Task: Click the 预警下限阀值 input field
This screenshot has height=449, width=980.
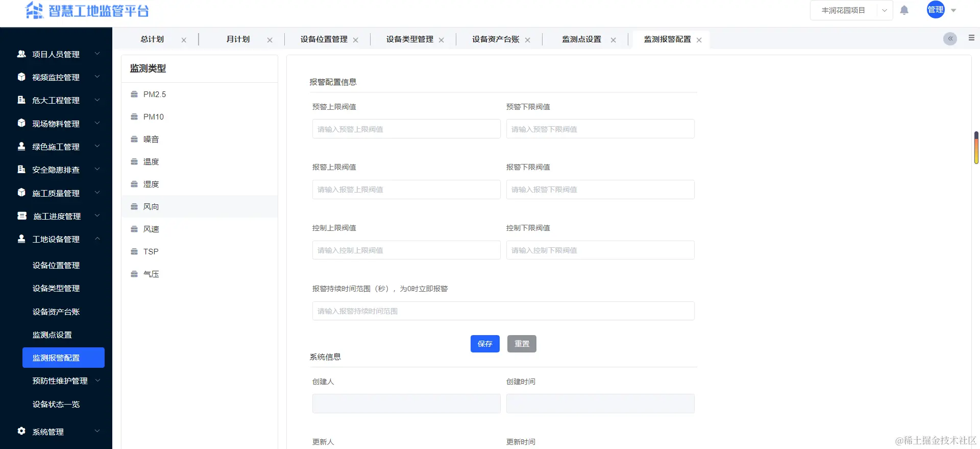Action: pyautogui.click(x=600, y=129)
